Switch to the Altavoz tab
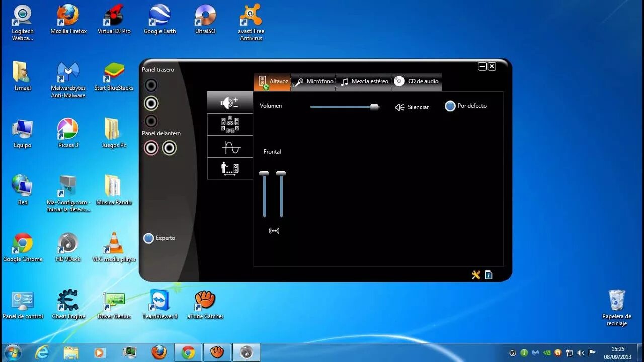 coord(272,81)
